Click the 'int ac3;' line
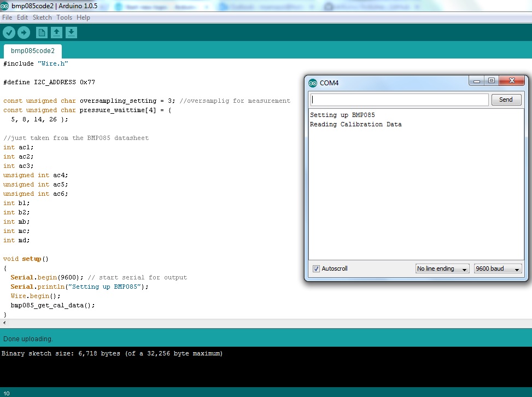The height and width of the screenshot is (397, 532). (x=19, y=166)
